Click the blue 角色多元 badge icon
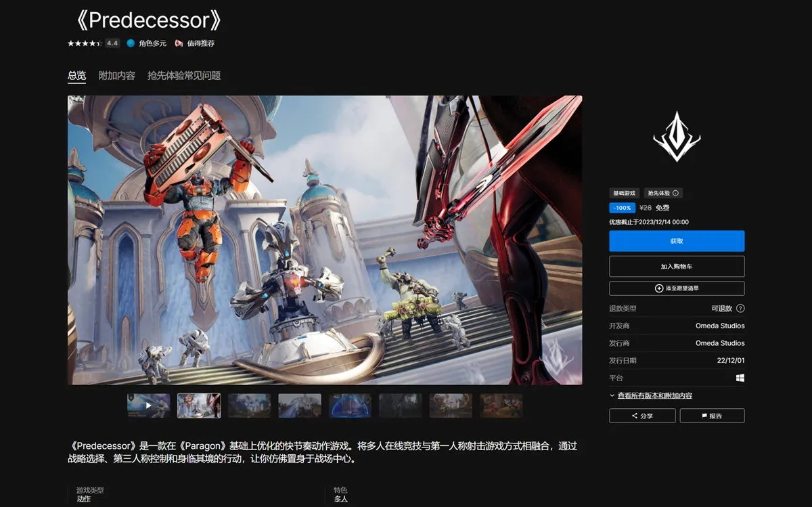 (x=131, y=43)
